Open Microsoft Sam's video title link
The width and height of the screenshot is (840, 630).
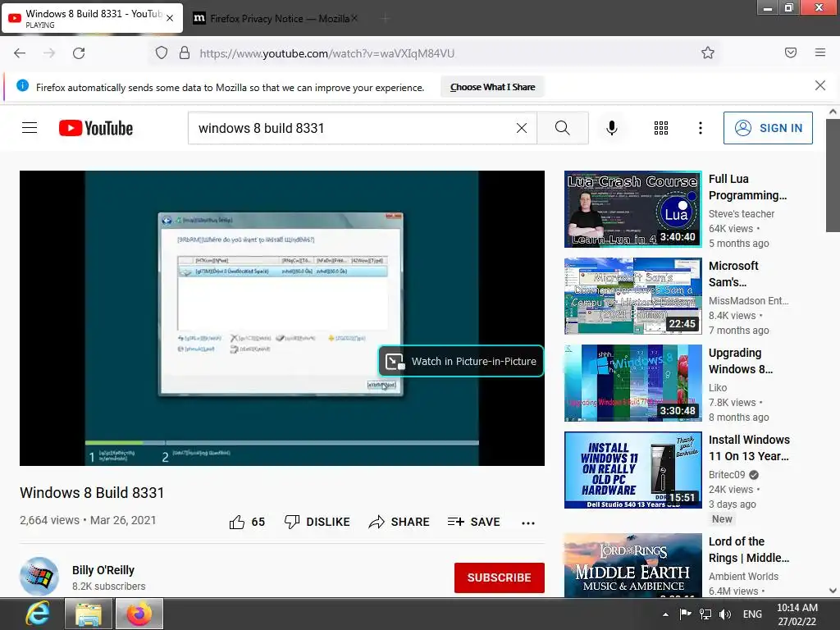[x=733, y=274]
